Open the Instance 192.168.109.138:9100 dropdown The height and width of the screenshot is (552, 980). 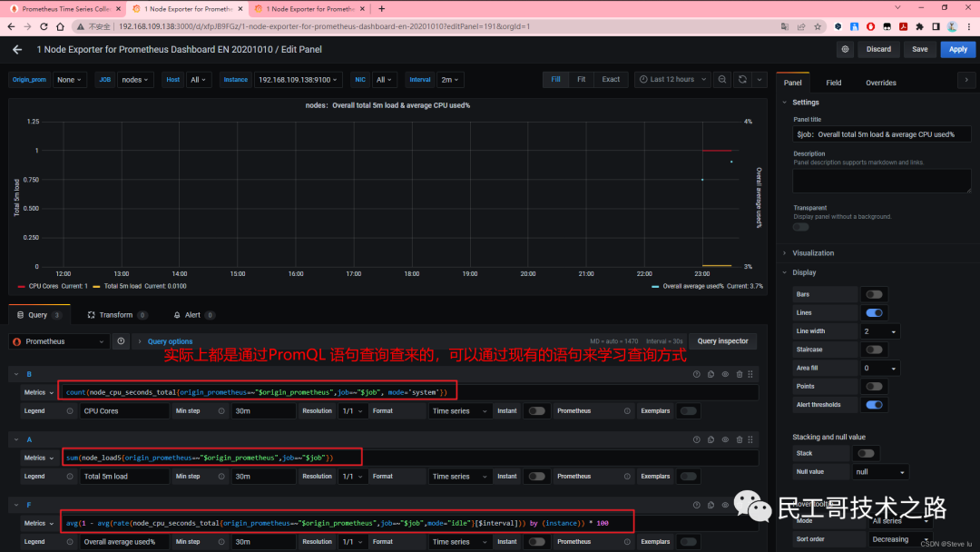point(298,79)
